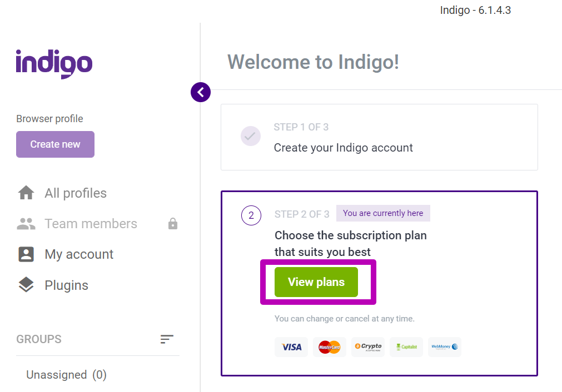
Task: Click the Team members people icon
Action: [26, 223]
